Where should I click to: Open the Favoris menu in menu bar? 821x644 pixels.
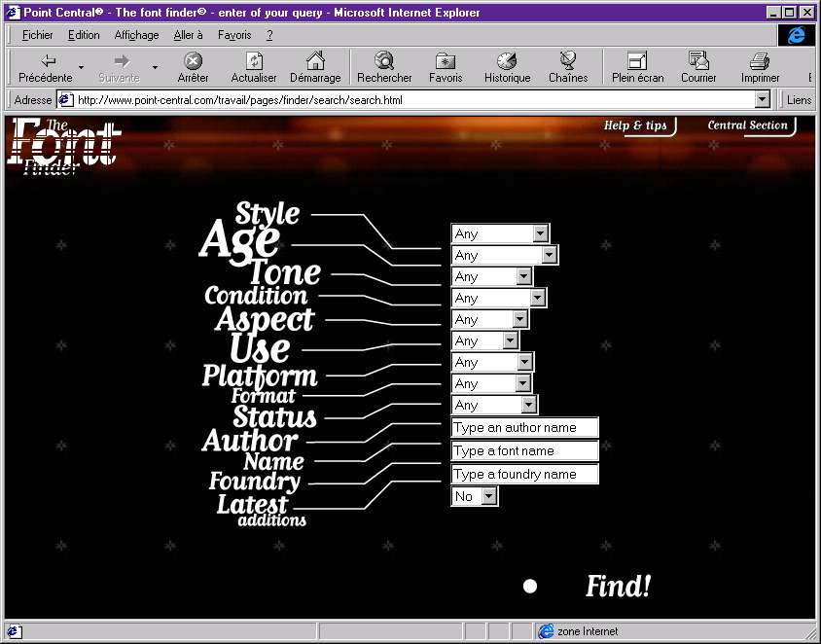click(234, 35)
